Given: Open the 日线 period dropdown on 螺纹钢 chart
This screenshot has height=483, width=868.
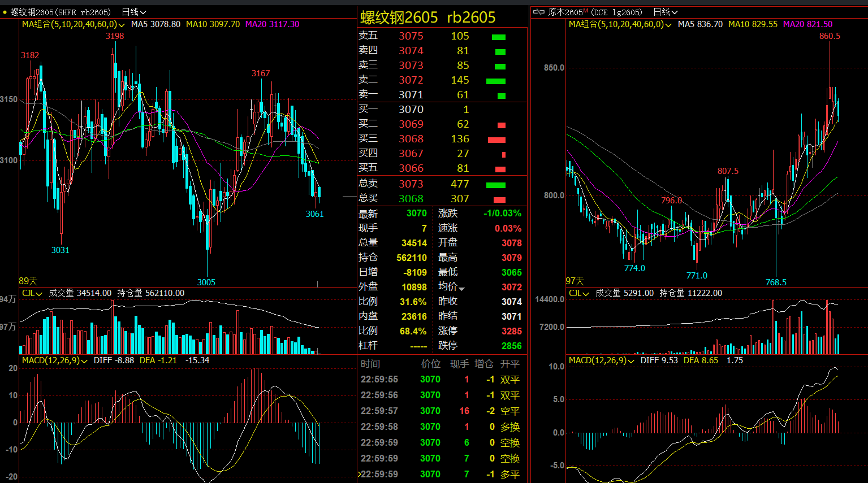Looking at the screenshot, I should point(134,12).
